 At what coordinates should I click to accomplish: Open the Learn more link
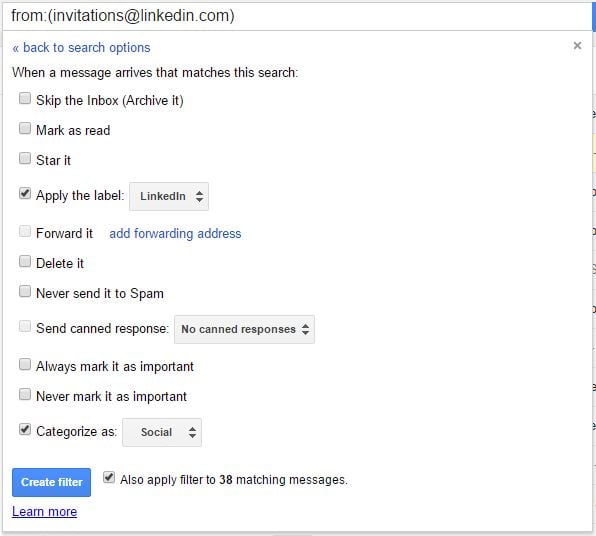[44, 512]
